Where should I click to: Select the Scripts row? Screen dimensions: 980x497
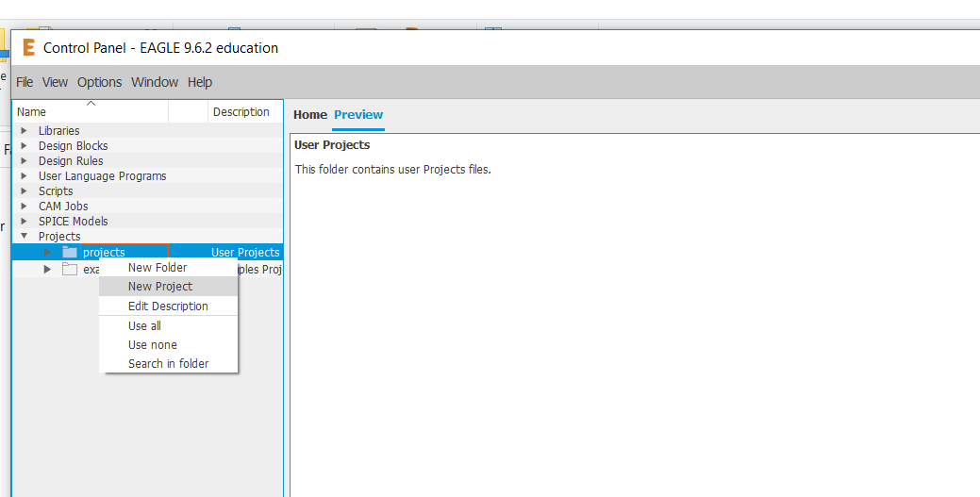147,191
